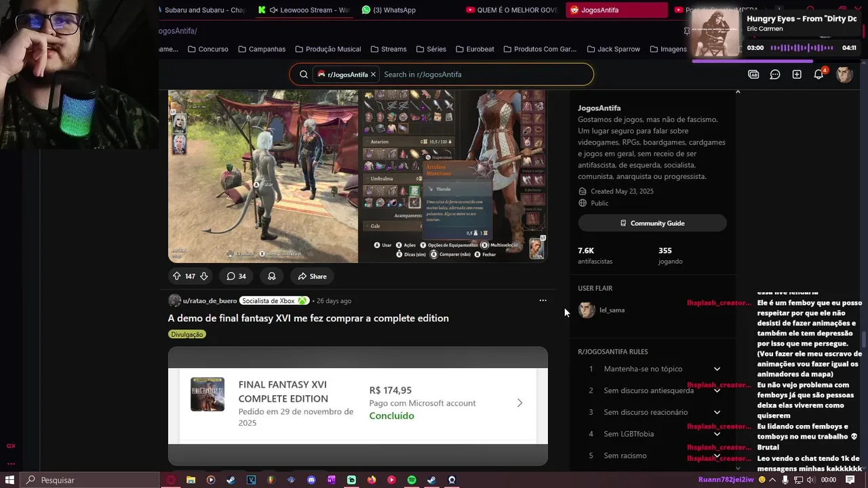Show hidden system tray icons
The height and width of the screenshot is (488, 868).
pos(772,480)
